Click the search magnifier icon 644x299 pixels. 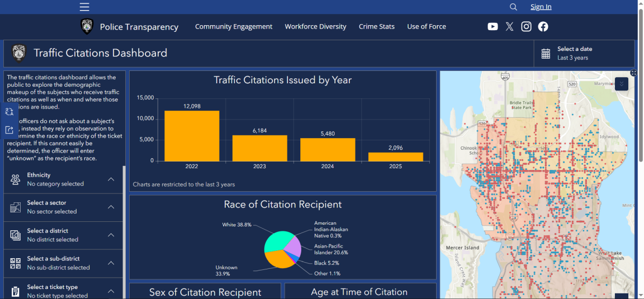pyautogui.click(x=513, y=7)
